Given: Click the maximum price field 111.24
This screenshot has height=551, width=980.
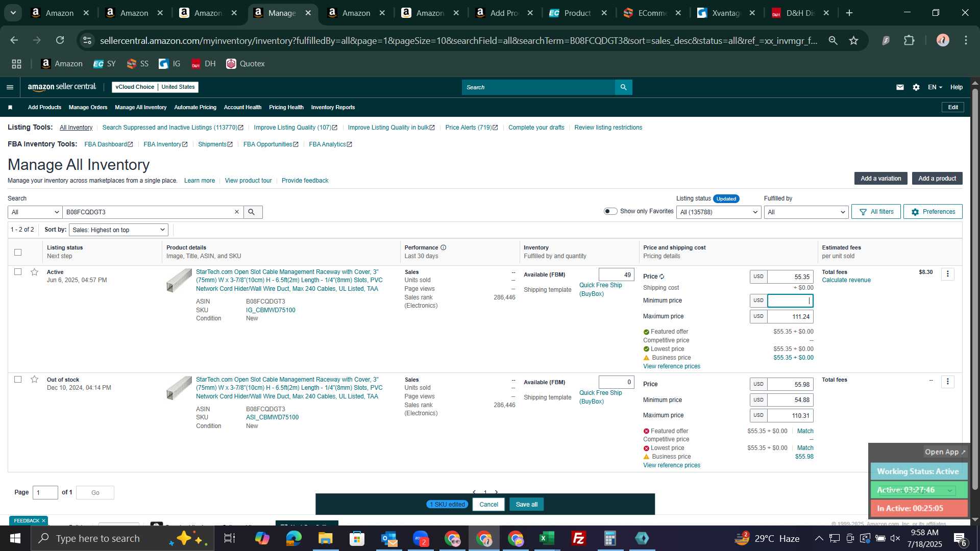Looking at the screenshot, I should tap(790, 316).
